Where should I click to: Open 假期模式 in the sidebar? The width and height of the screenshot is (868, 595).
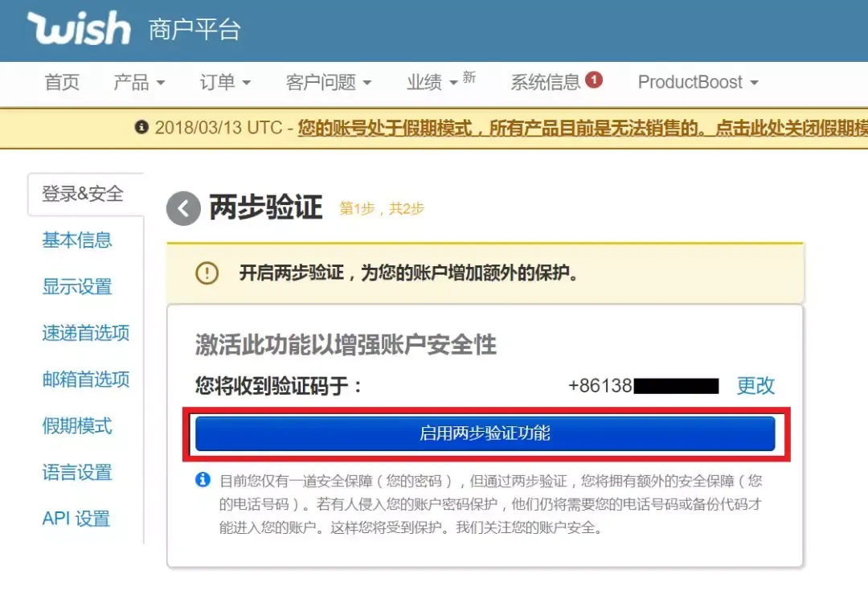[77, 426]
